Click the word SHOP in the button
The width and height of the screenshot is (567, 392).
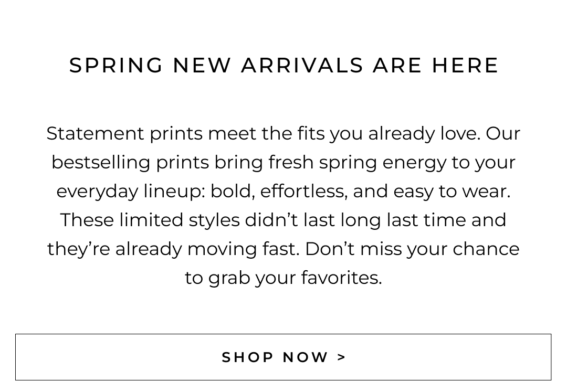(x=246, y=357)
